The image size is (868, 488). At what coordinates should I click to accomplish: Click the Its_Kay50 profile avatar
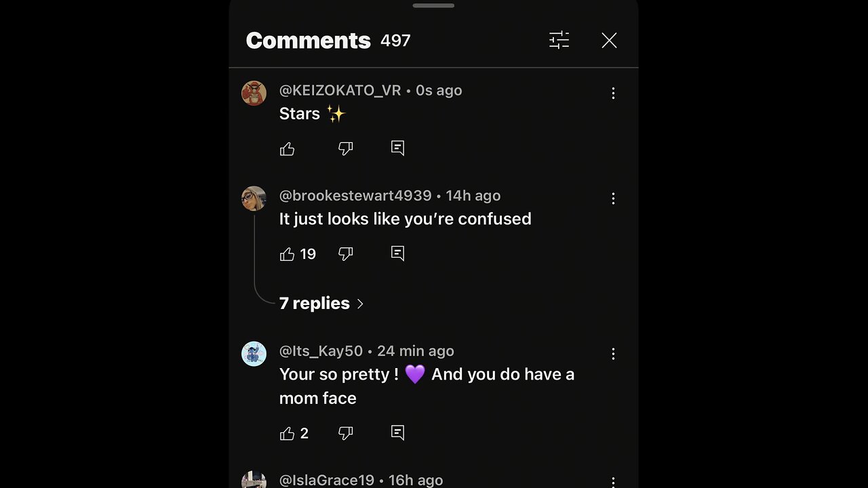(254, 354)
